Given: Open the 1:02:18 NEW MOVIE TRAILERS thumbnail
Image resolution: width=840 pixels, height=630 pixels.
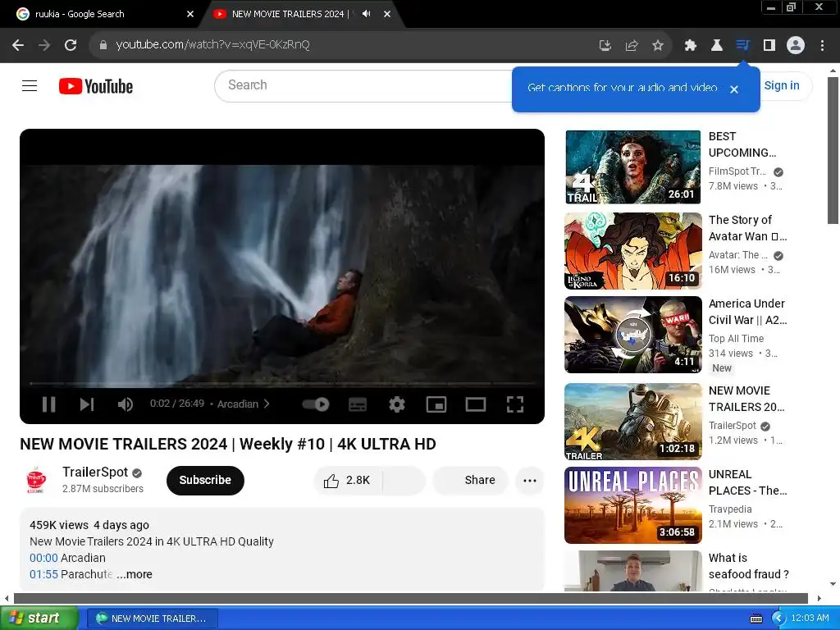Looking at the screenshot, I should (632, 422).
